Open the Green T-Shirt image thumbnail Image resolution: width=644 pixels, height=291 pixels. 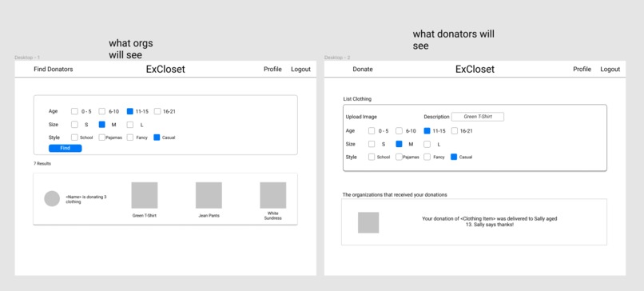click(145, 195)
